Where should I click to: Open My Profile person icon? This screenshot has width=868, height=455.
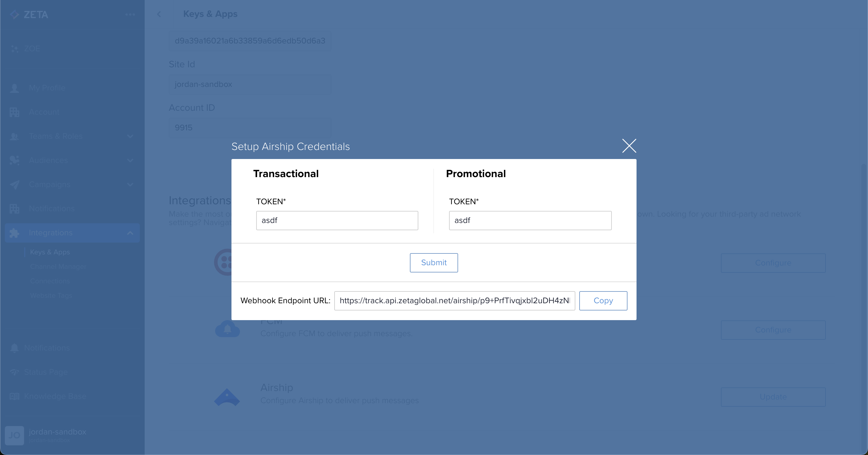pyautogui.click(x=14, y=88)
